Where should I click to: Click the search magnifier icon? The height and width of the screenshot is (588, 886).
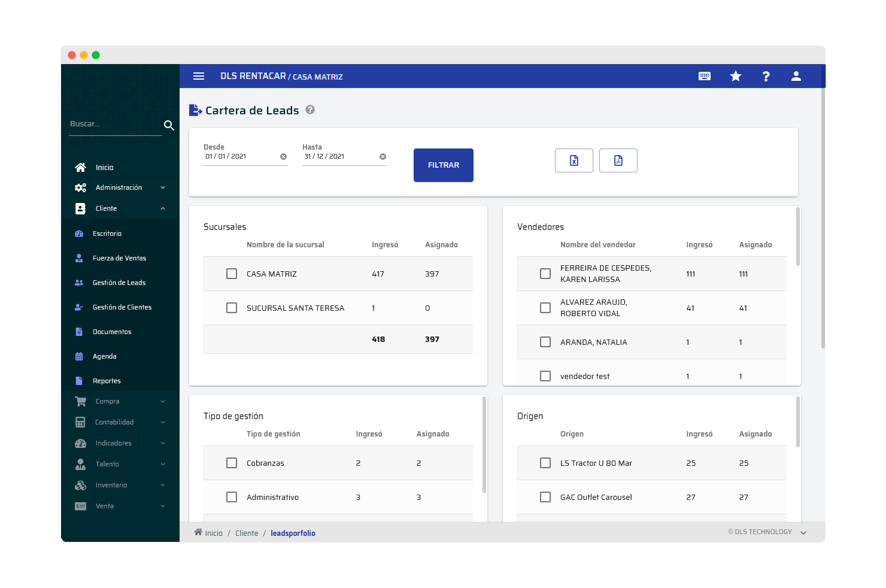(169, 125)
